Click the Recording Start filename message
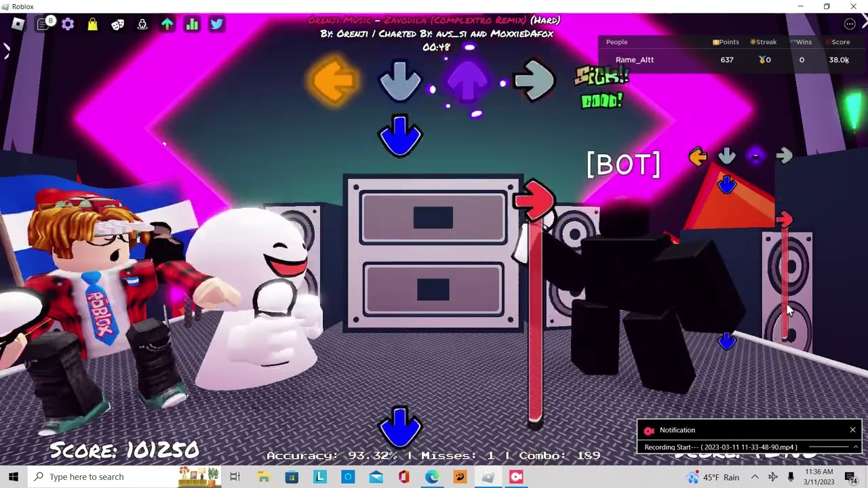Image resolution: width=868 pixels, height=488 pixels. (x=720, y=447)
